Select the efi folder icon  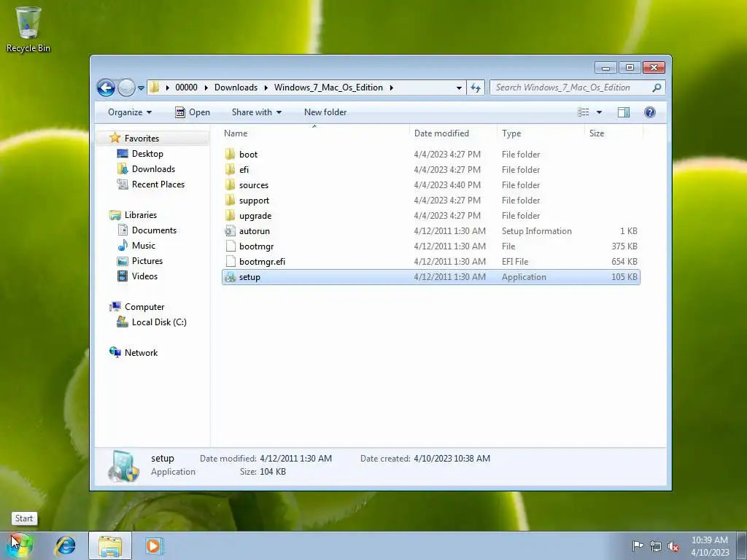point(230,169)
